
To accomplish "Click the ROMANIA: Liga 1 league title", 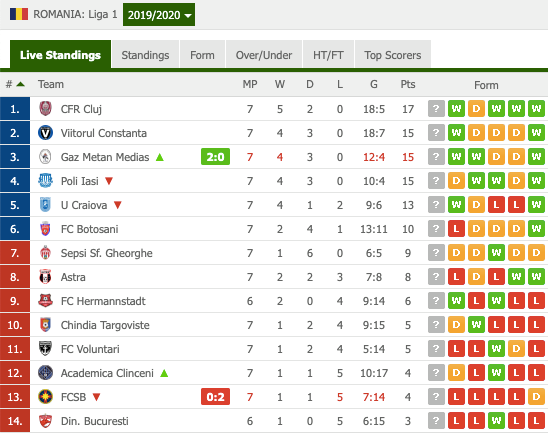I will (x=75, y=14).
